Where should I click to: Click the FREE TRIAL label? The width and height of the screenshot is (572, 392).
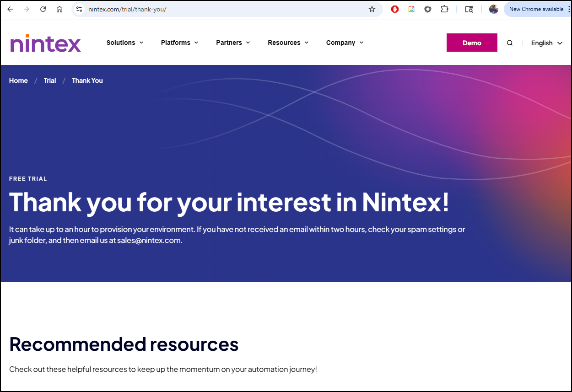click(x=28, y=179)
